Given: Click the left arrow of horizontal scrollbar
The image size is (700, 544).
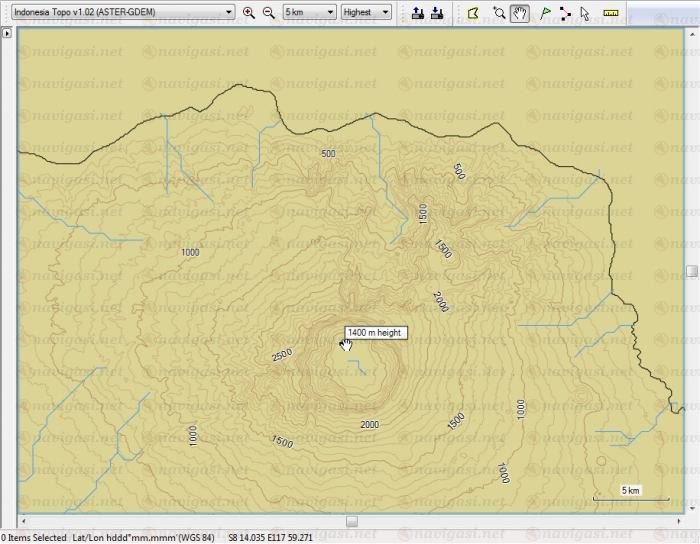Looking at the screenshot, I should tap(25, 521).
